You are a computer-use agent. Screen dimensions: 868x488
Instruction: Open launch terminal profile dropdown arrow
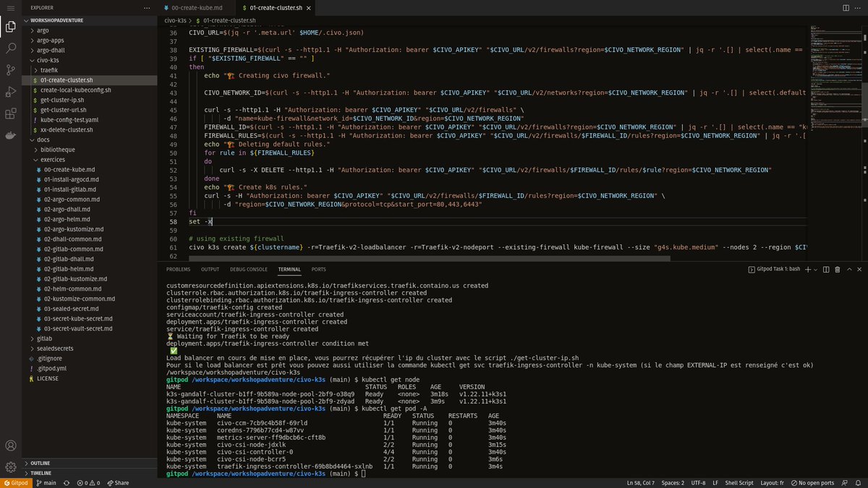pyautogui.click(x=815, y=269)
